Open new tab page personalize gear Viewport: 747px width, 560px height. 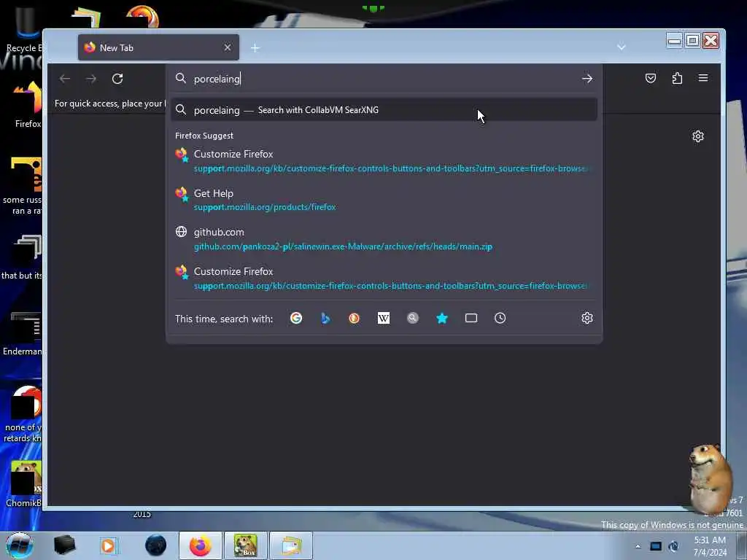click(x=698, y=136)
